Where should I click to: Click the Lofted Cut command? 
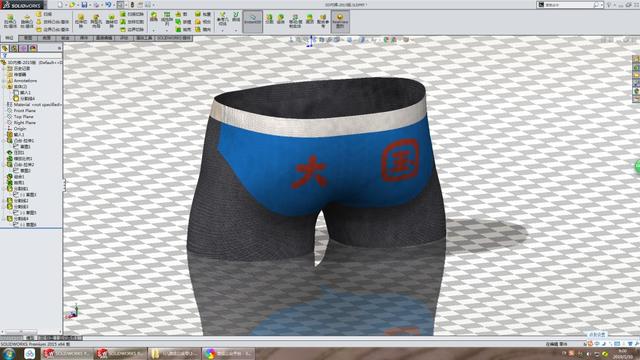[132, 22]
